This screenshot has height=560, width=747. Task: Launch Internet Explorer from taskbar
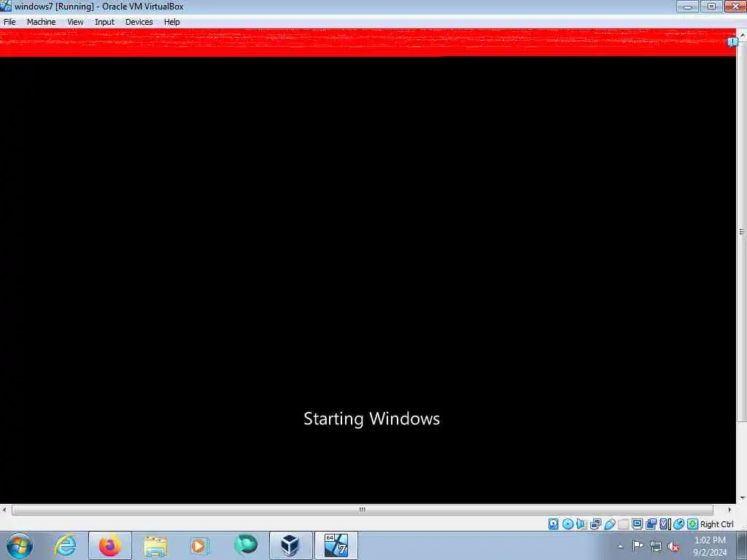pyautogui.click(x=65, y=545)
